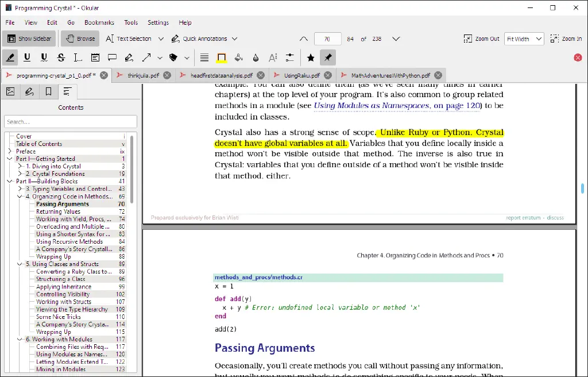
Task: Collapse Part I—Getting Started tree entry
Action: click(10, 159)
